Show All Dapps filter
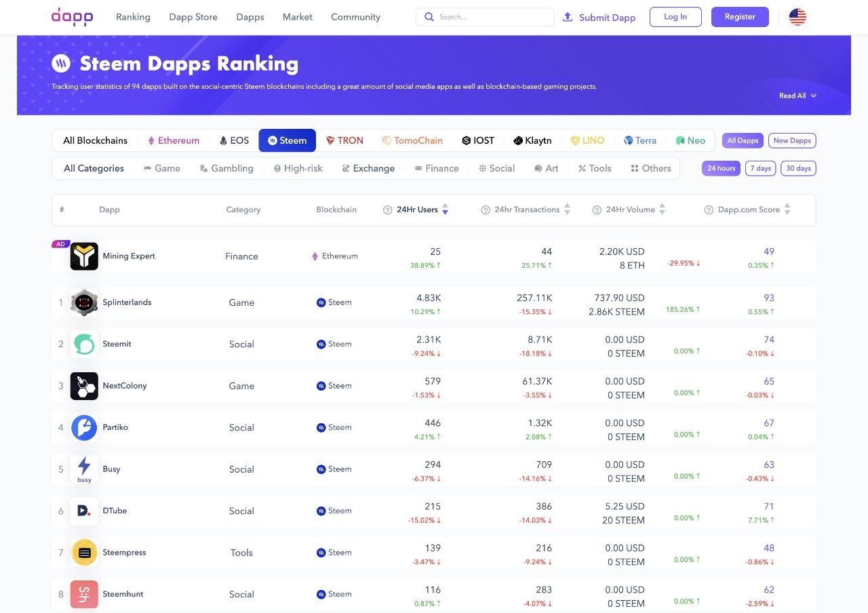The height and width of the screenshot is (613, 868). [x=743, y=140]
